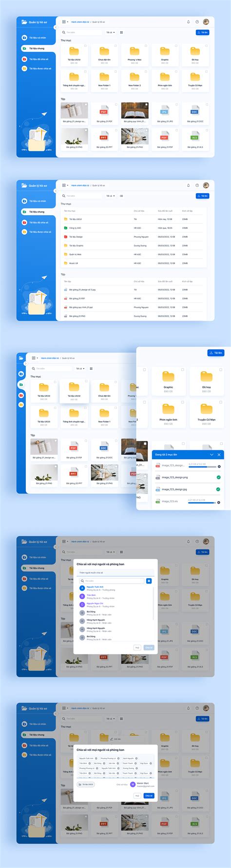Click help icon behind the recipient-chips dialog
231x868 pixels.
tap(197, 708)
